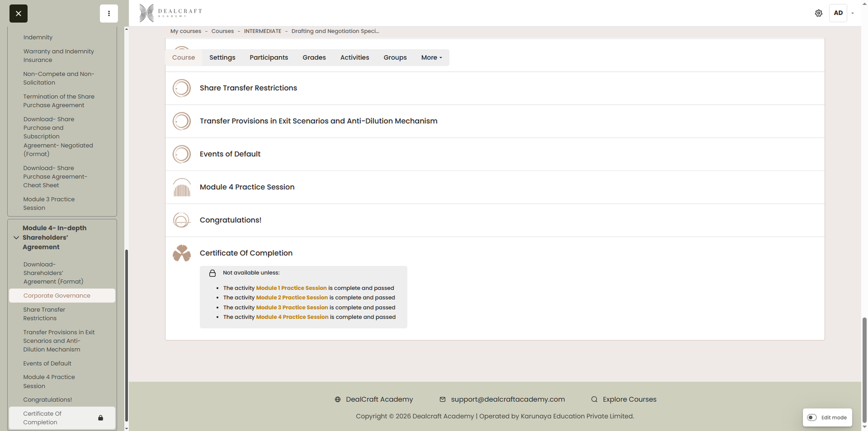The height and width of the screenshot is (431, 868).
Task: Click the Module 4 Practice Session quiz icon
Action: tap(182, 187)
